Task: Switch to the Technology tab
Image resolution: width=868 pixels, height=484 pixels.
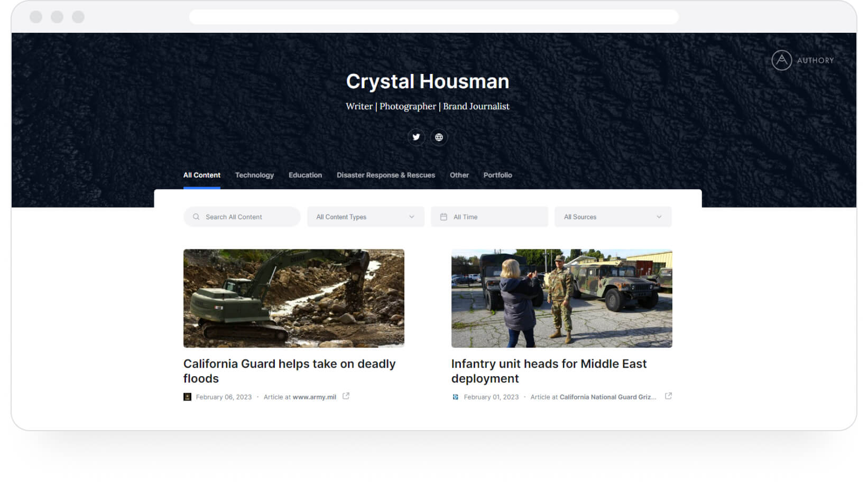Action: pyautogui.click(x=254, y=175)
